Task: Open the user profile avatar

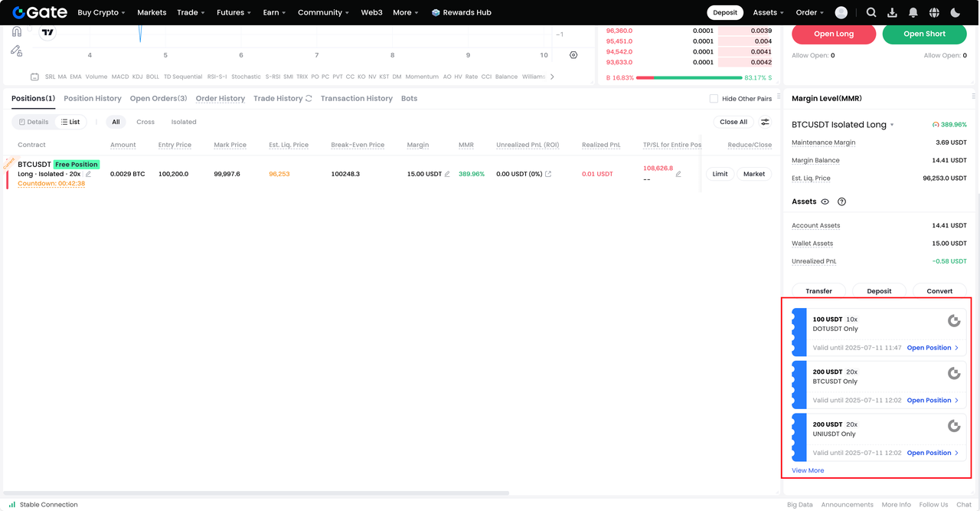Action: click(841, 12)
